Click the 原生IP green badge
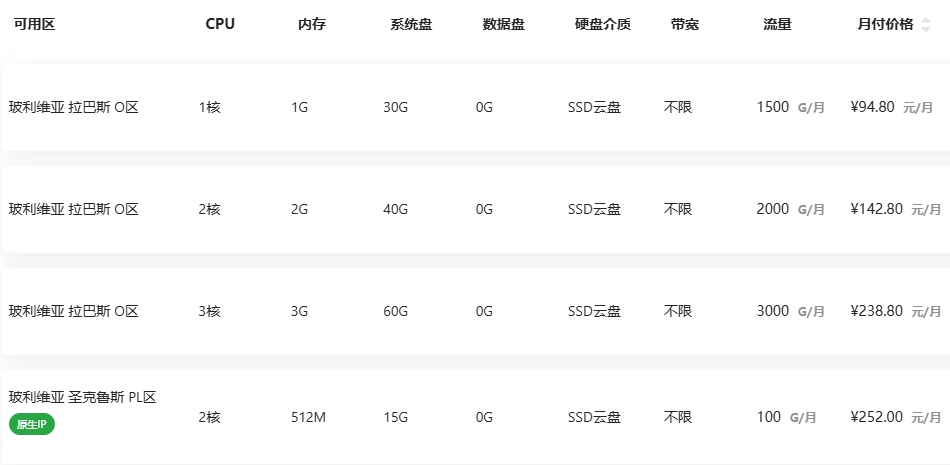The height and width of the screenshot is (465, 950). tap(32, 424)
